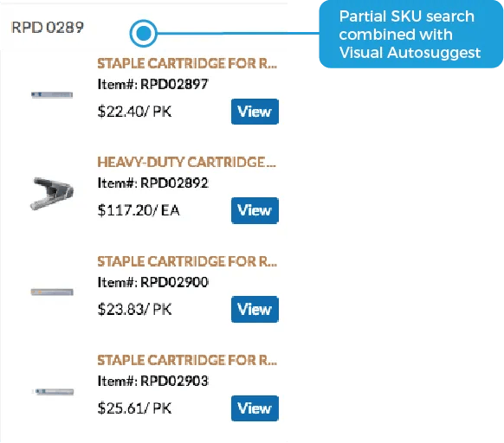Screen dimensions: 504x443
Task: View the heavy-duty cartridge item RPD02892
Action: [x=255, y=210]
